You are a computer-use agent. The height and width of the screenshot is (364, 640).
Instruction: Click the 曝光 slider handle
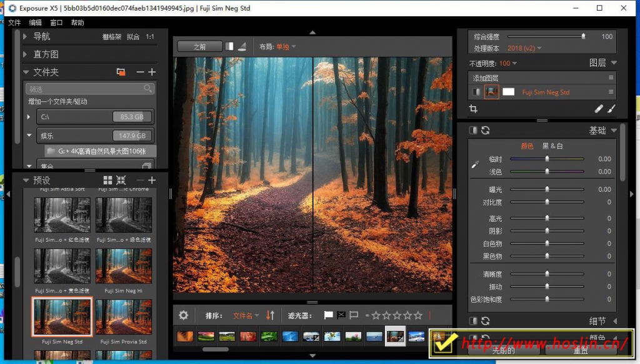click(x=547, y=189)
